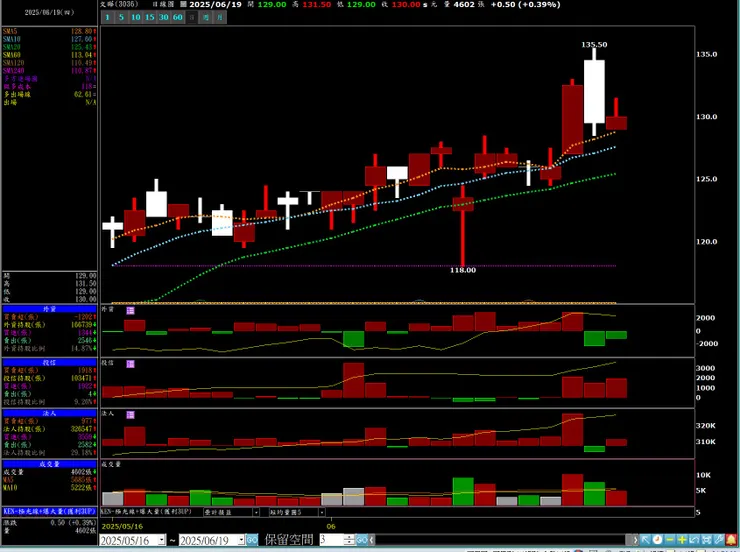Click the 06 month marker on time axis
The width and height of the screenshot is (740, 552).
coord(331,526)
